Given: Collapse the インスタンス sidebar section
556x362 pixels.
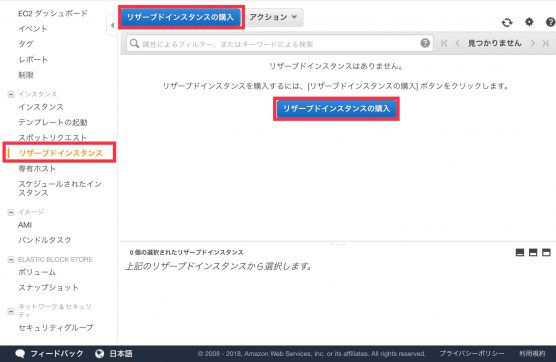Looking at the screenshot, I should click(x=11, y=94).
